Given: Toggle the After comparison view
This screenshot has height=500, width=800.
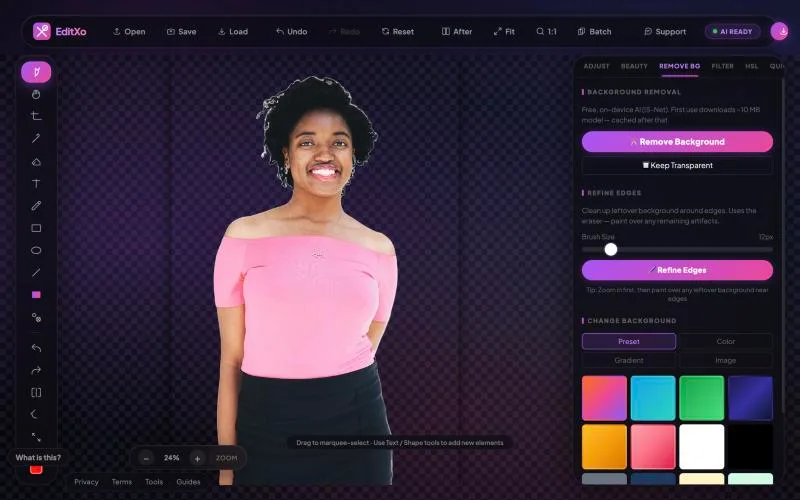Looking at the screenshot, I should [x=457, y=32].
